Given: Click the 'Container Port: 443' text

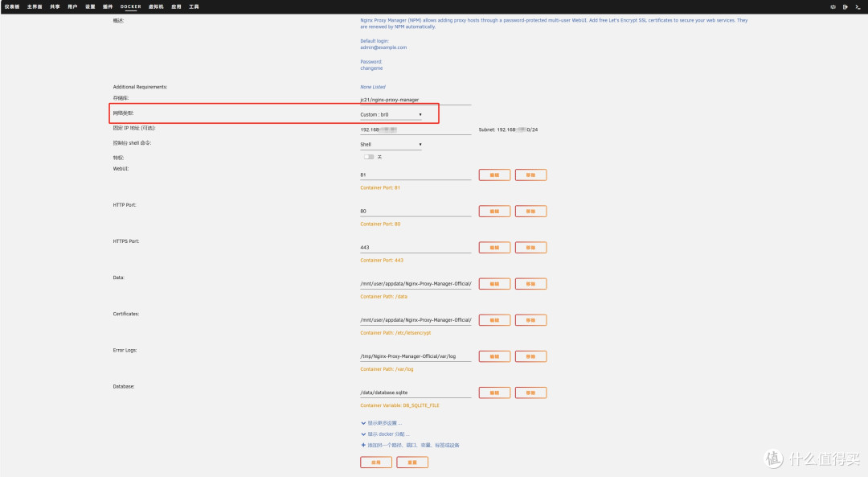Looking at the screenshot, I should [x=382, y=261].
